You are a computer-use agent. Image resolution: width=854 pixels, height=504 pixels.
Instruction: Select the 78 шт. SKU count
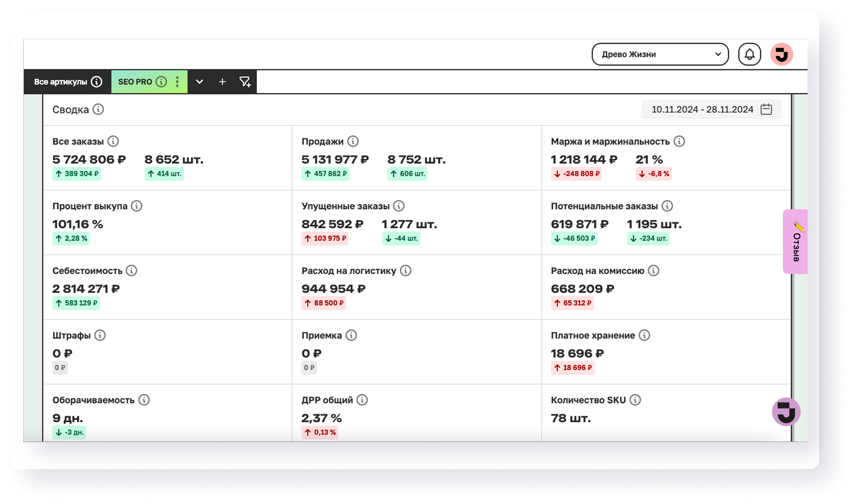coord(571,418)
